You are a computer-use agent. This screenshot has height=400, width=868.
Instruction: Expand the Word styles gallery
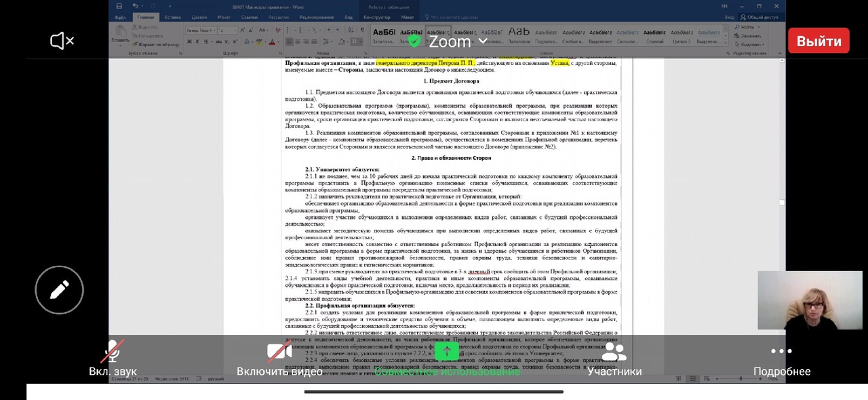(x=727, y=43)
